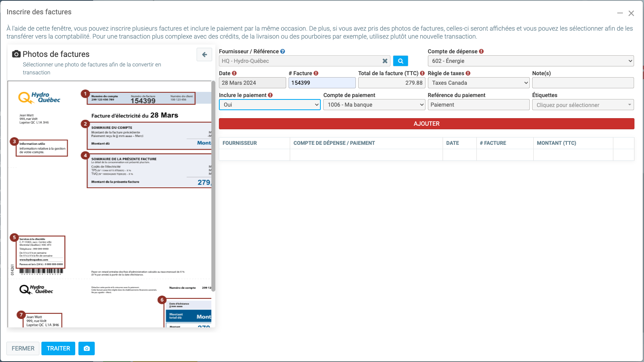644x362 pixels.
Task: Click the back arrow in photos panel
Action: pyautogui.click(x=204, y=55)
